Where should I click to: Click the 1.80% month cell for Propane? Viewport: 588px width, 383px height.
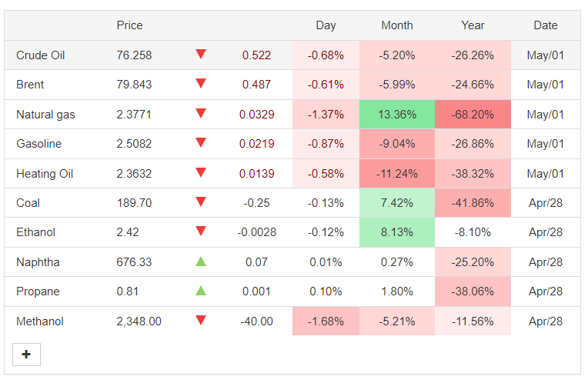[397, 291]
